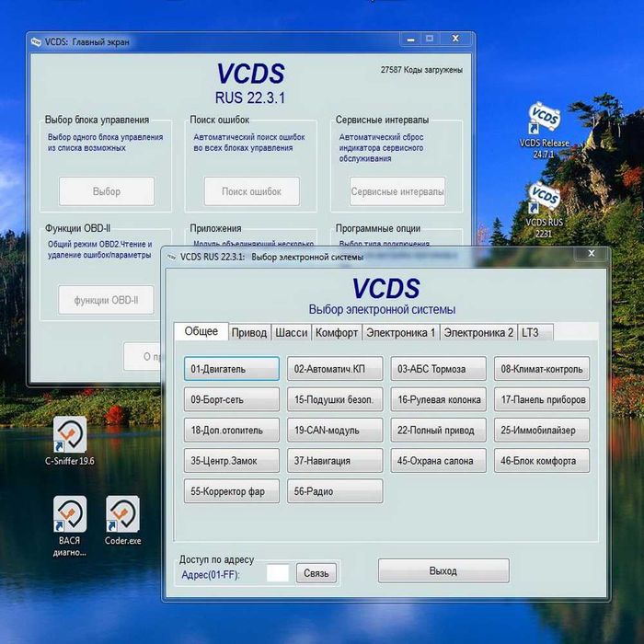This screenshot has height=644, width=644.
Task: Select 19-CAN-модуль button
Action: pos(335,430)
